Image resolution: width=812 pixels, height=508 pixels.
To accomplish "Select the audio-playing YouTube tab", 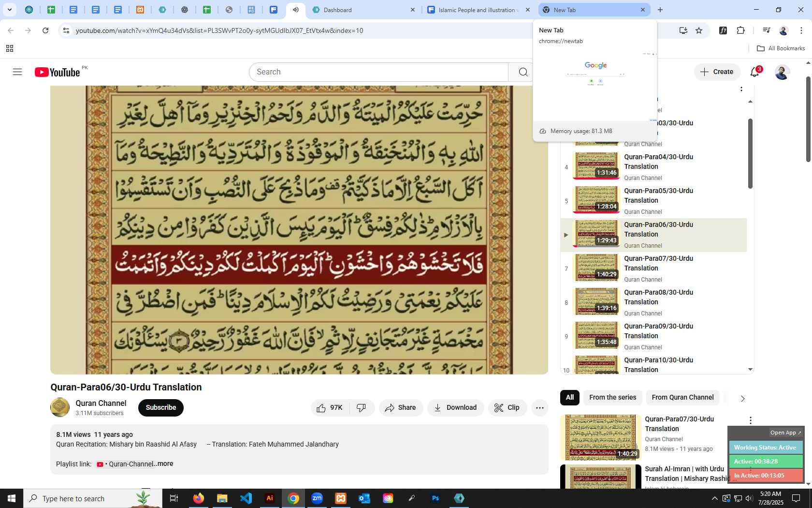I will [x=296, y=10].
